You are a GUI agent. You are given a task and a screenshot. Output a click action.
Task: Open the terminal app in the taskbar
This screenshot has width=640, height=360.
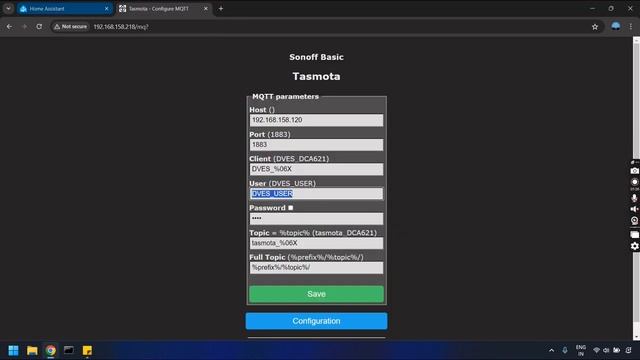(69, 350)
